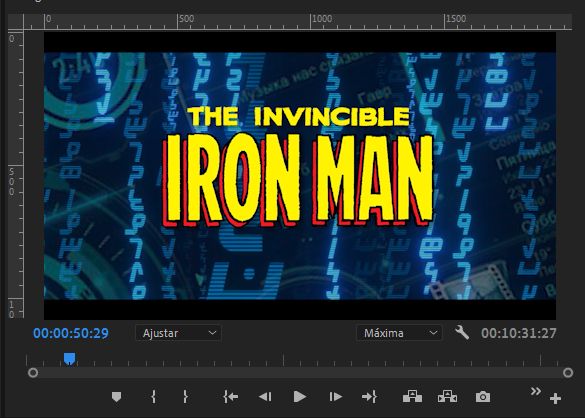
Task: Click the Iron Man video preview frame
Action: click(x=300, y=176)
